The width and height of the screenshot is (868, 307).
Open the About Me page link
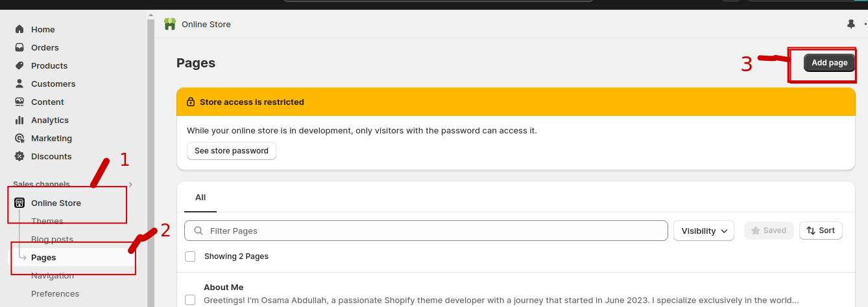coord(224,287)
